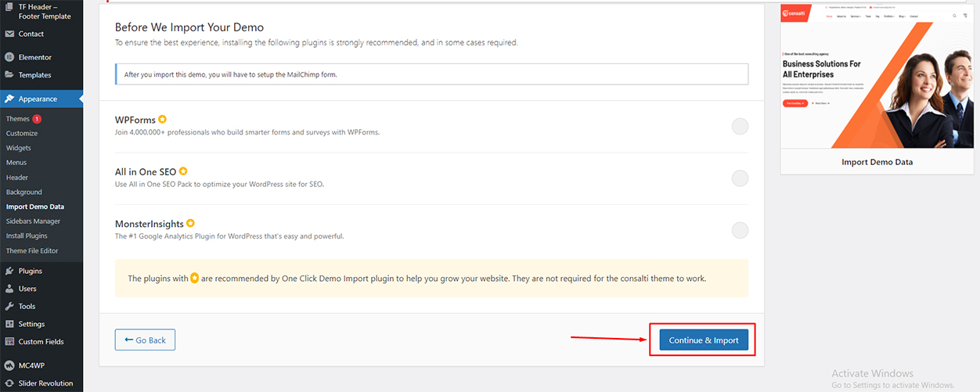Select Import Demo Data submenu item
Viewport: 980px width, 392px height.
[35, 207]
